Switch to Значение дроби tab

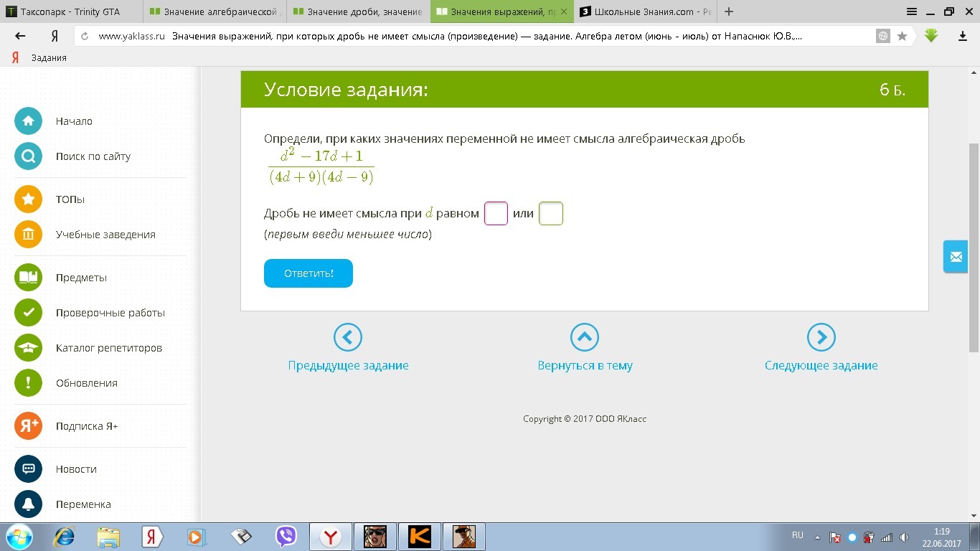(359, 11)
